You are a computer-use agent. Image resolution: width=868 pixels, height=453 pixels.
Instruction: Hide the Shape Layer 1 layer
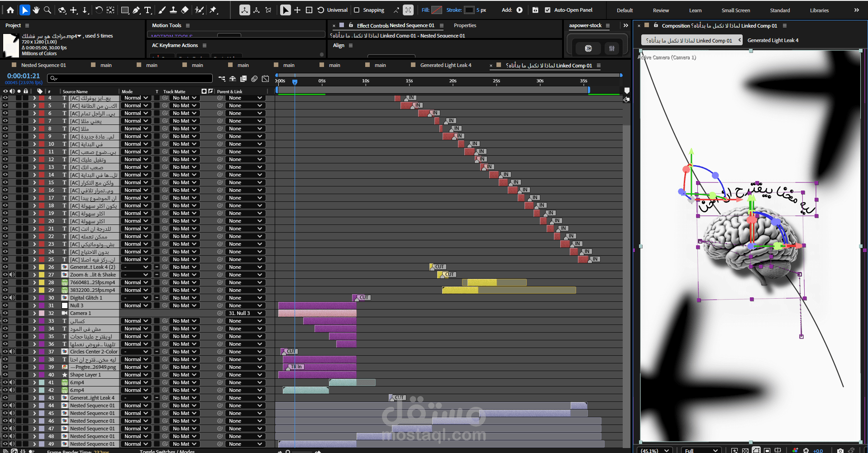click(5, 375)
